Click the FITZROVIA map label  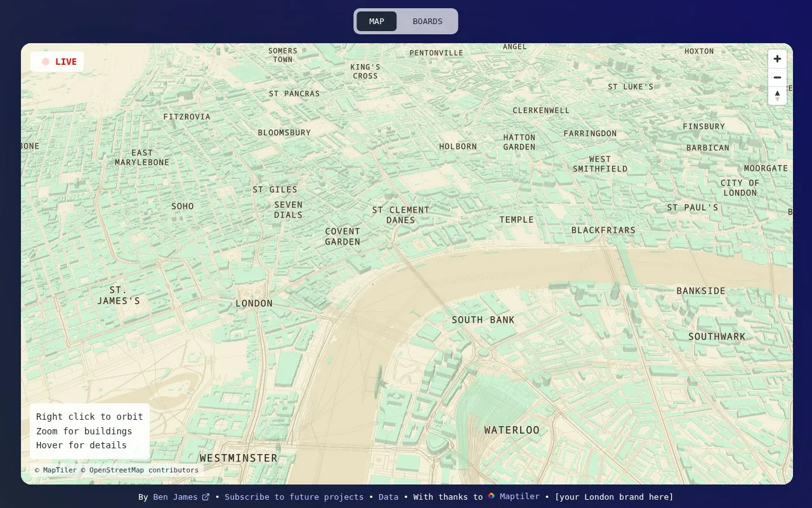(x=187, y=117)
